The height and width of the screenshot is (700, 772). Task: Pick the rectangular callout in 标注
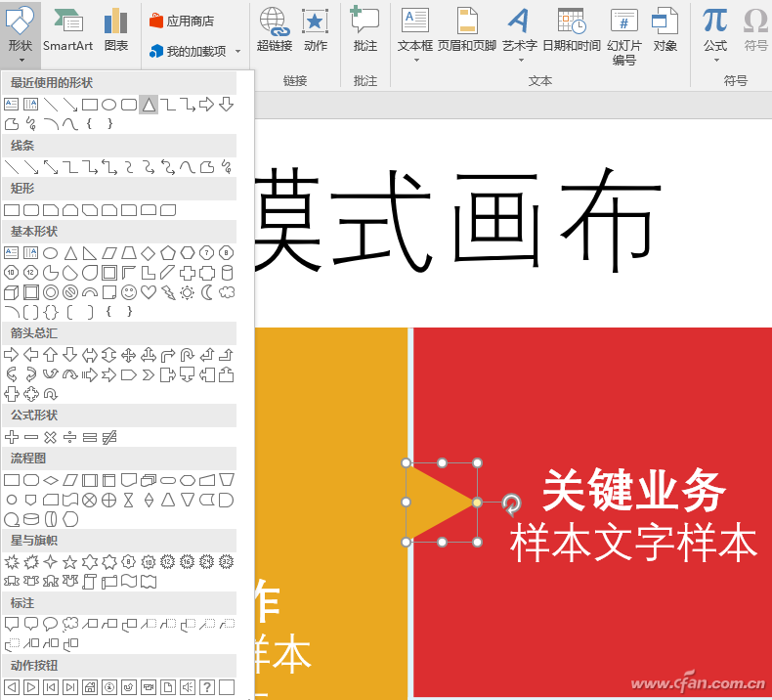[x=12, y=624]
